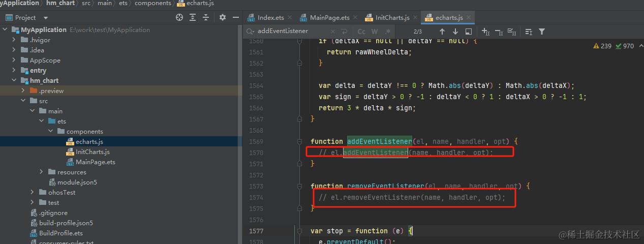Click the Project view window icon
Screen dimensions: 644x244
coord(9,17)
